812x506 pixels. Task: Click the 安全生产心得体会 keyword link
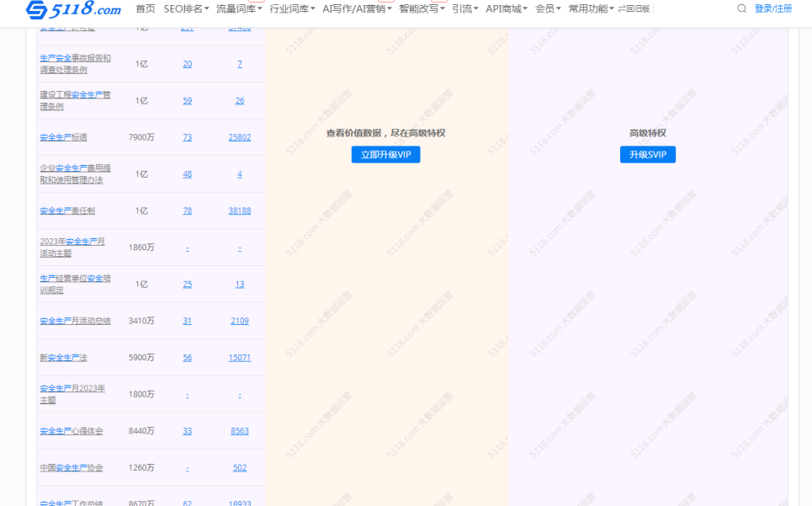[71, 430]
